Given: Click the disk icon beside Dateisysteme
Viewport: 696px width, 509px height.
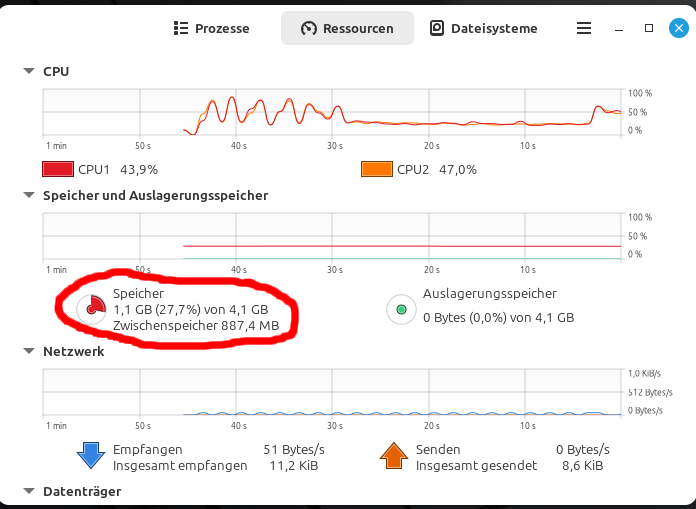Looking at the screenshot, I should pyautogui.click(x=437, y=28).
